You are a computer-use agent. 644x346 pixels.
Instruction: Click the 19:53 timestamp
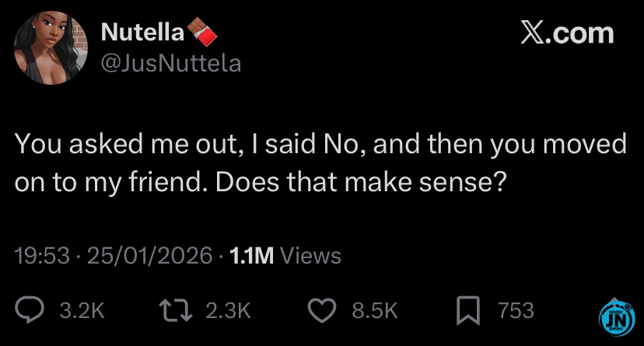[40, 255]
